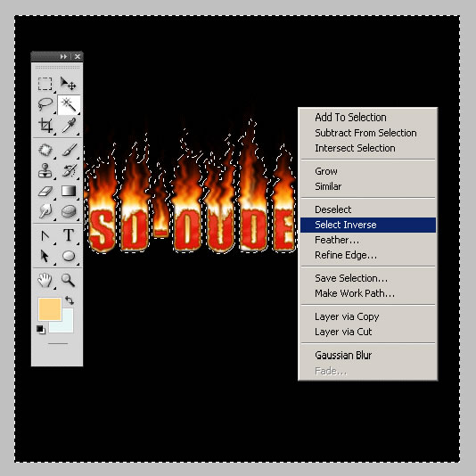Select the Move tool
Viewport: 476px width, 476px height.
pos(68,84)
